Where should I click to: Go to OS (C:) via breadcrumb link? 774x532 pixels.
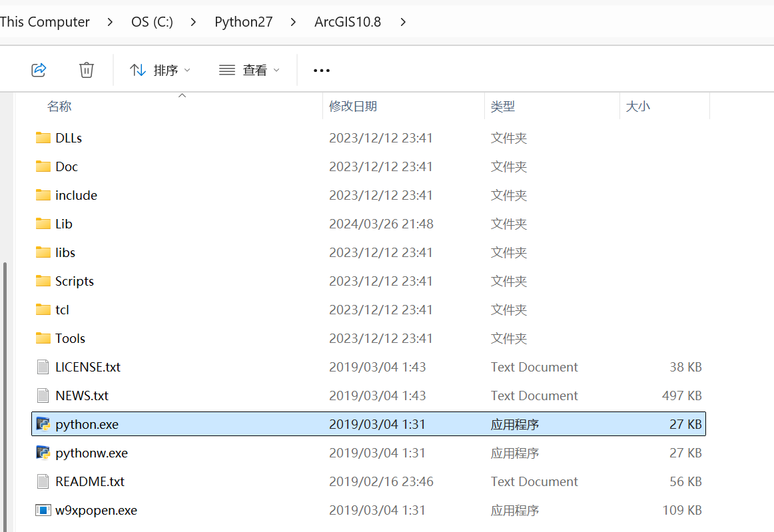pyautogui.click(x=152, y=21)
